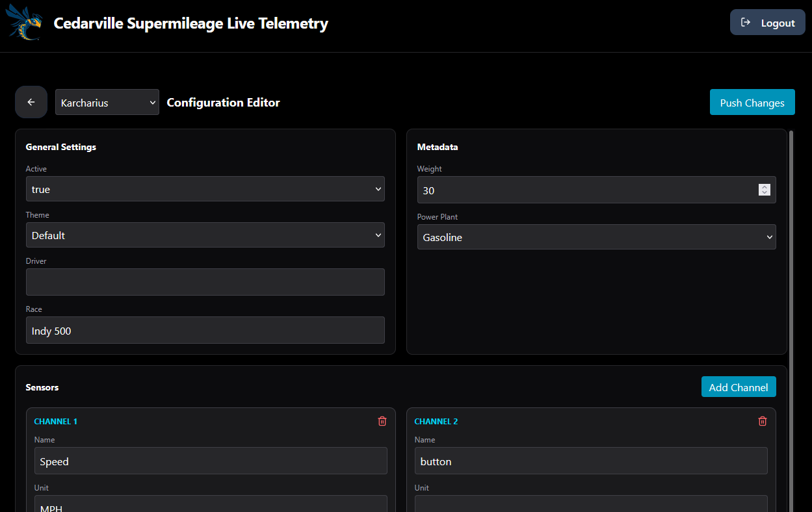Open the Theme dropdown set to Default
Screen dimensions: 812x512
(205, 235)
